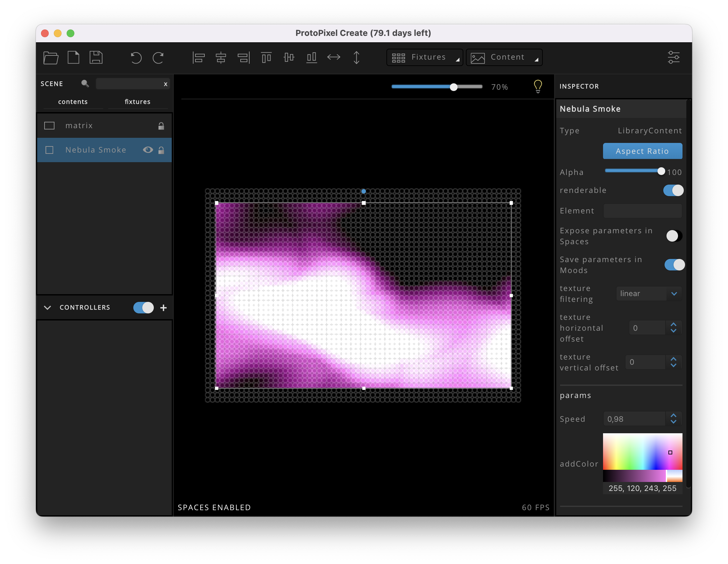Click the Nebula Smoke content on canvas

(363, 295)
